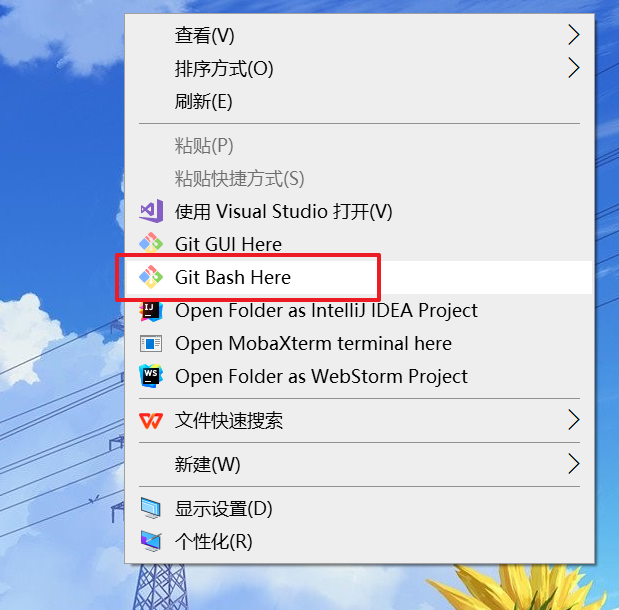Viewport: 619px width, 610px height.
Task: Click the WPS icon beside 文件快速搜索
Action: coord(151,420)
